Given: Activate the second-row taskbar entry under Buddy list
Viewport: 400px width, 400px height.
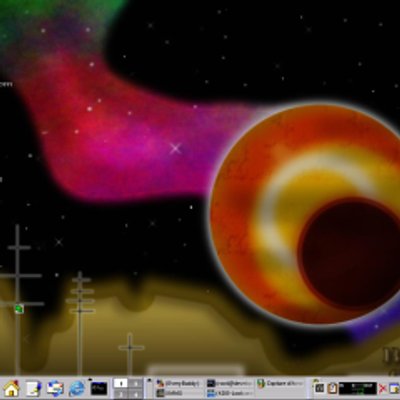Looking at the screenshot, I should tap(179, 393).
